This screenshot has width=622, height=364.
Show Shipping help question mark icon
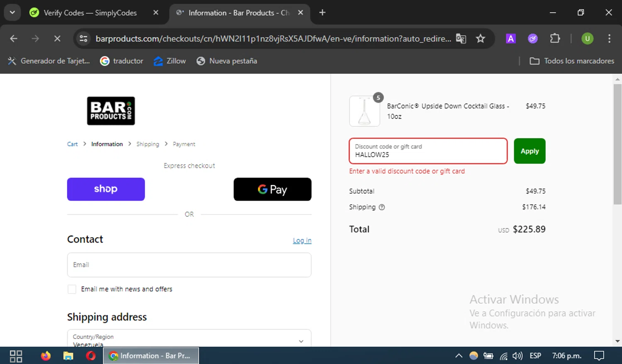pyautogui.click(x=381, y=207)
